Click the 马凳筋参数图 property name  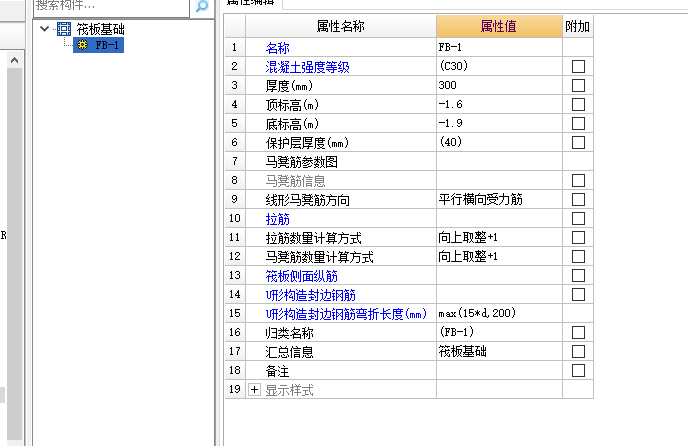(301, 162)
